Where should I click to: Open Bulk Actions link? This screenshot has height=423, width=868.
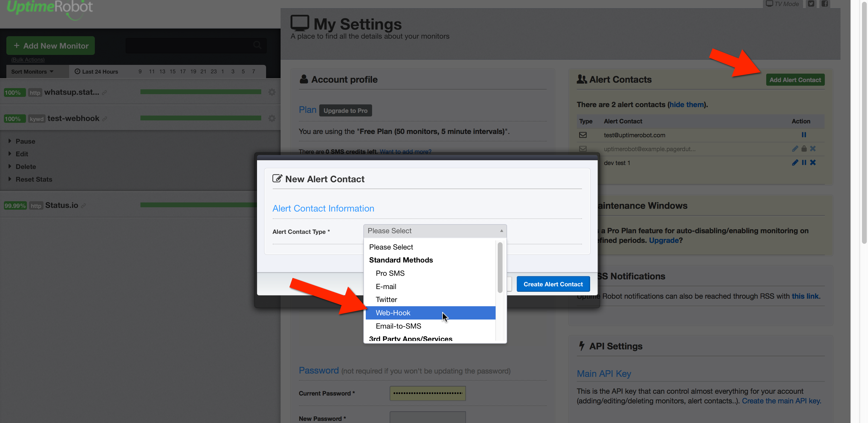28,59
